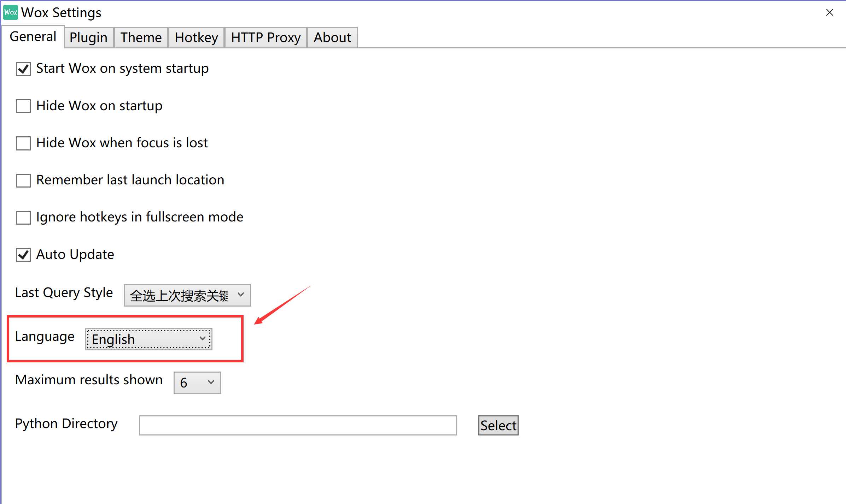The width and height of the screenshot is (846, 504).
Task: Enable Hide Wox when focus is lost
Action: (23, 143)
